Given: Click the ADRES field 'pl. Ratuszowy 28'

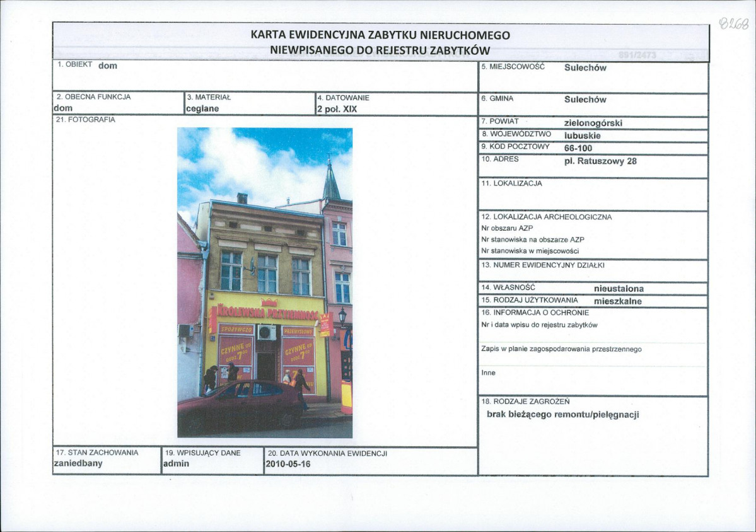Looking at the screenshot, I should pos(600,161).
